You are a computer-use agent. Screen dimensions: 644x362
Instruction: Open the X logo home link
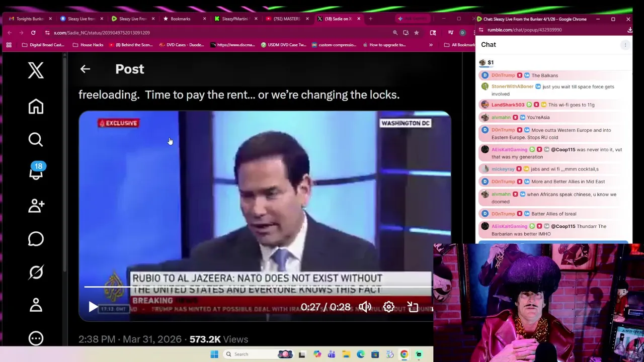tap(36, 70)
